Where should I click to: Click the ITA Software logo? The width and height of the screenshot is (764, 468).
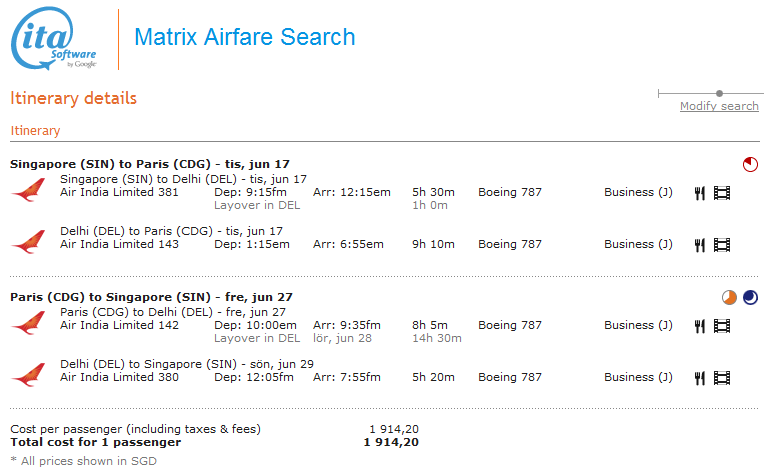(x=54, y=38)
